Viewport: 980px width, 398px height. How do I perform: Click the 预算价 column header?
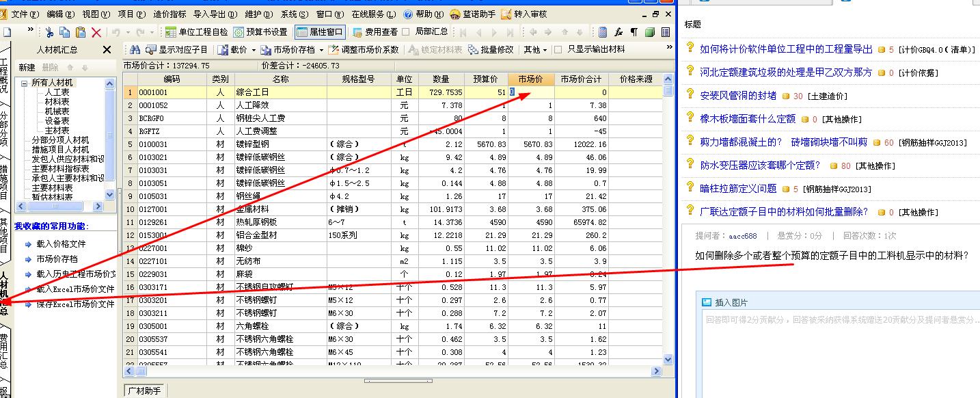486,79
